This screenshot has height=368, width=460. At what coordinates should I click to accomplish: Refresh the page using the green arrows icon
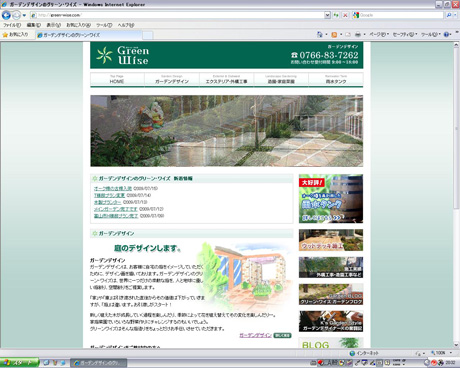[336, 15]
